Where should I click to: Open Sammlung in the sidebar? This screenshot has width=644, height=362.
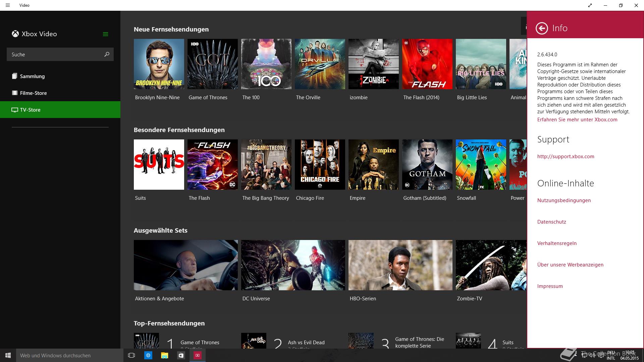(60, 76)
